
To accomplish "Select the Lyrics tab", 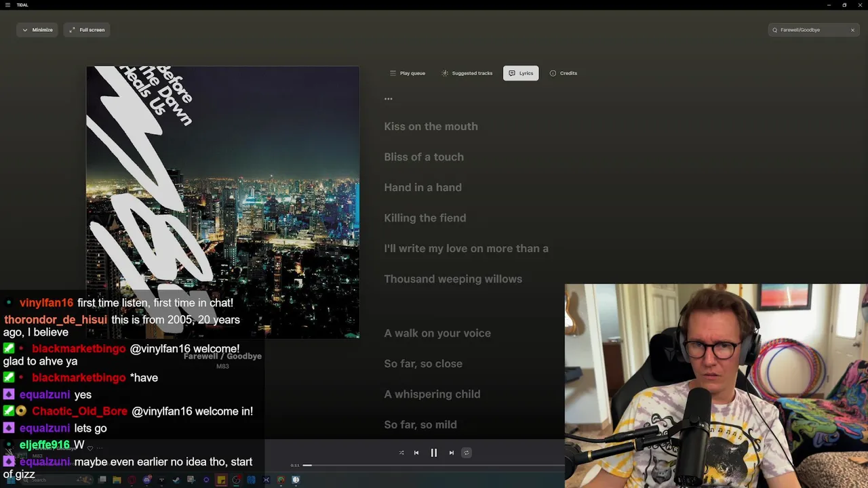I will pos(521,73).
